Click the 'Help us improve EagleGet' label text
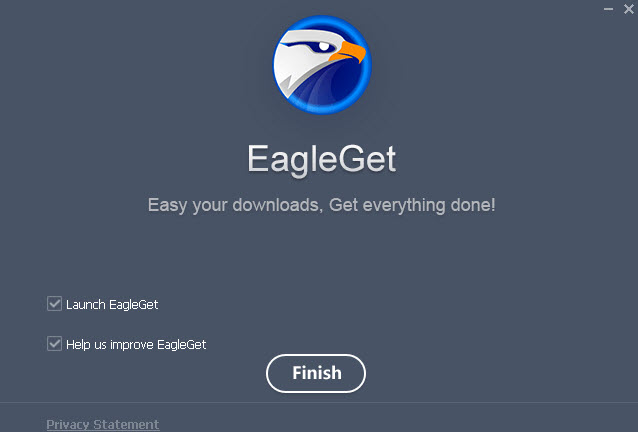This screenshot has width=638, height=432. coord(136,345)
